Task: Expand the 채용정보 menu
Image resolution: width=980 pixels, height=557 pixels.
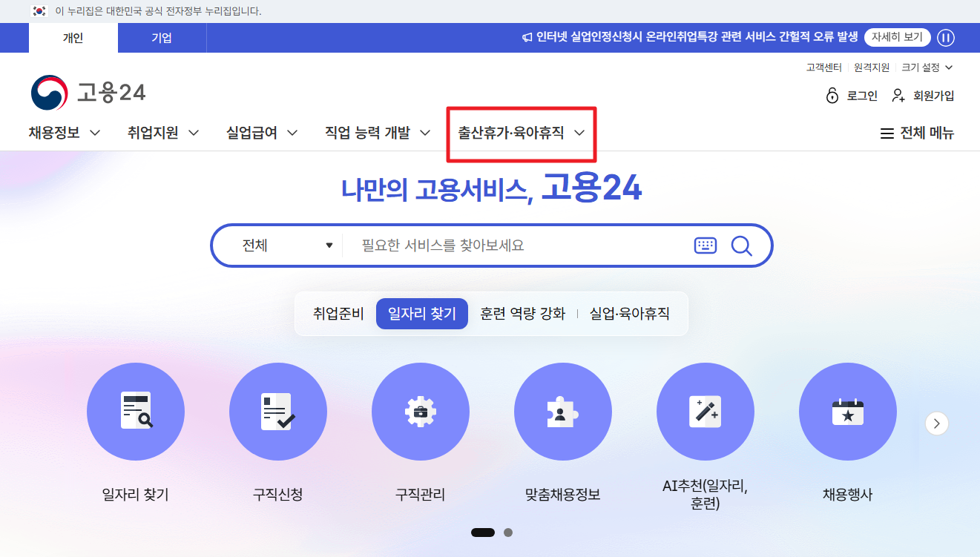Action: (x=65, y=134)
